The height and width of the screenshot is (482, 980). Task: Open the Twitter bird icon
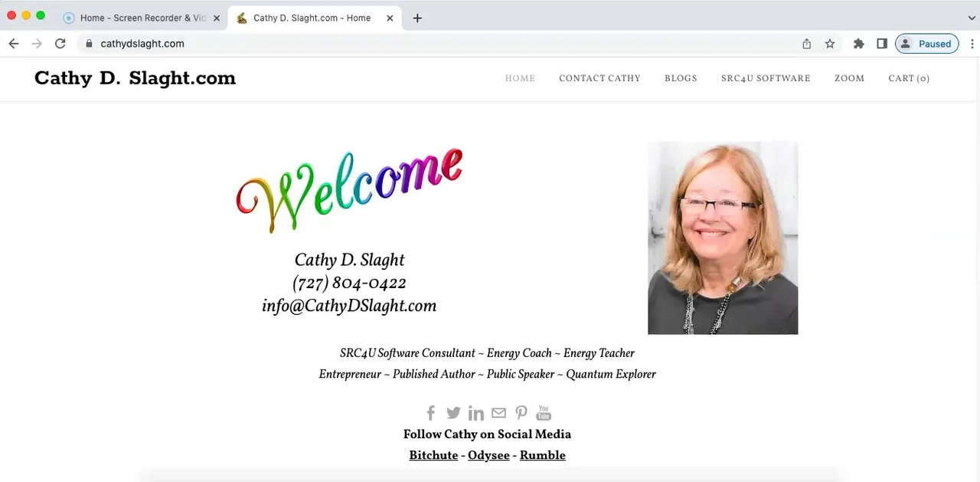point(453,413)
